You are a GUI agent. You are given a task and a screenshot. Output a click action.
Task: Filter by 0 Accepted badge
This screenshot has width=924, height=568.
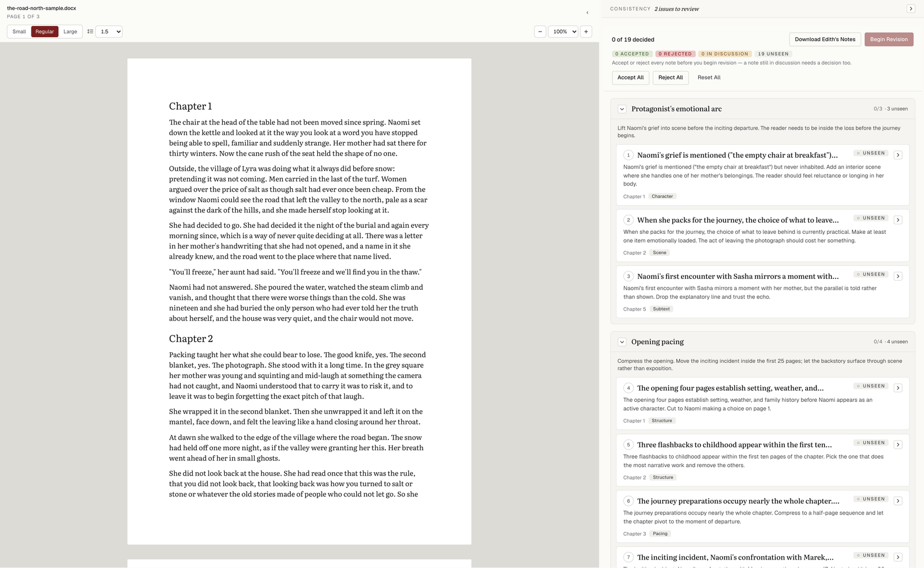tap(632, 54)
